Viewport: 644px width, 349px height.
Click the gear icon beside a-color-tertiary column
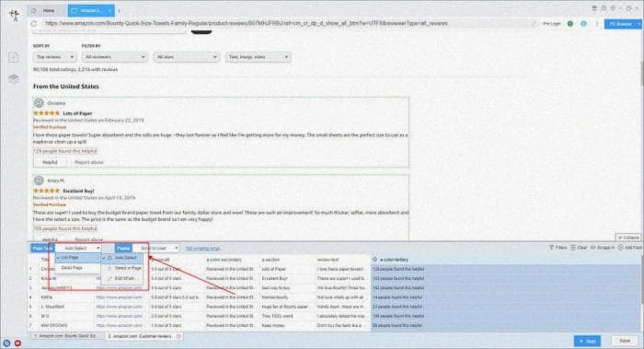point(374,260)
